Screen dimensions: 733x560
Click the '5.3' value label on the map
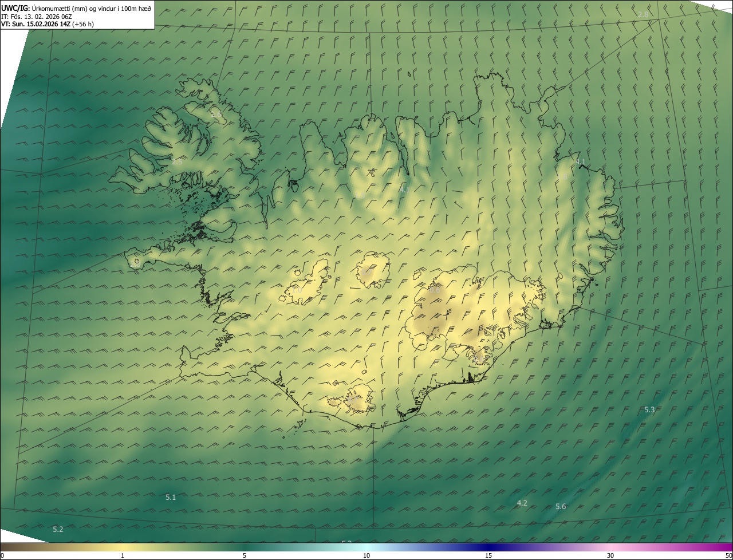[x=649, y=409]
